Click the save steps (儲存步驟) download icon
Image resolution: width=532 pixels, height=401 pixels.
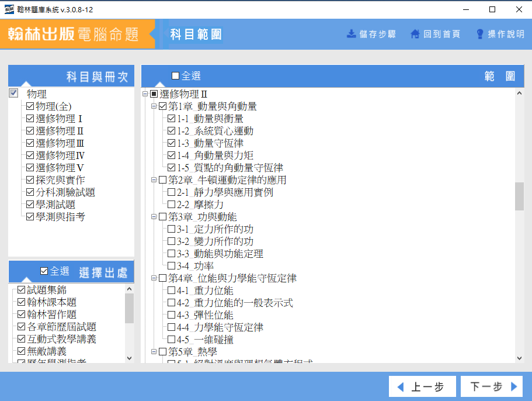point(351,34)
